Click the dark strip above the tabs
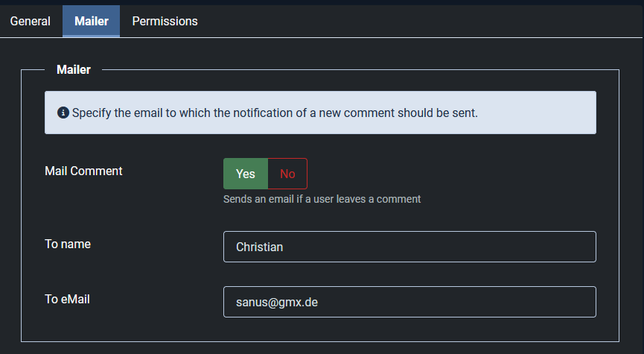 click(x=322, y=2)
